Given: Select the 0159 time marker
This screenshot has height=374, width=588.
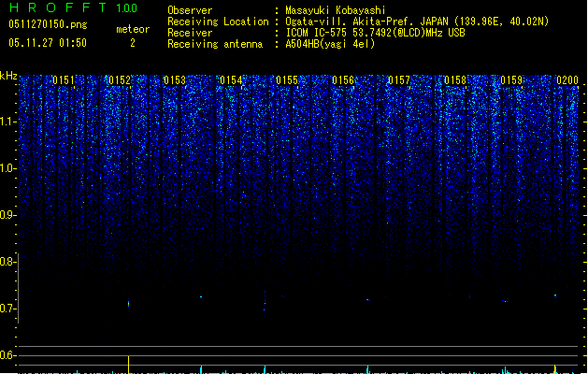Looking at the screenshot, I should [x=511, y=80].
